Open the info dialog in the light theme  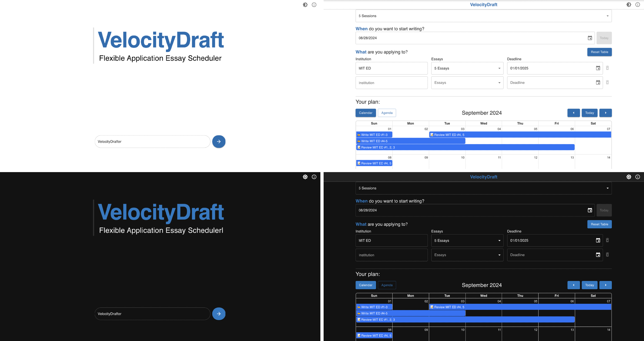coord(314,4)
